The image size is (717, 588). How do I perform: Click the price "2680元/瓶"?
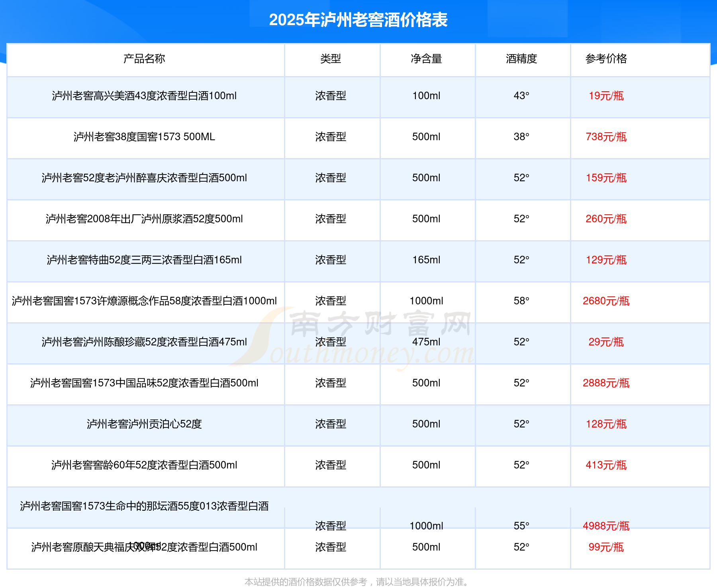[606, 301]
